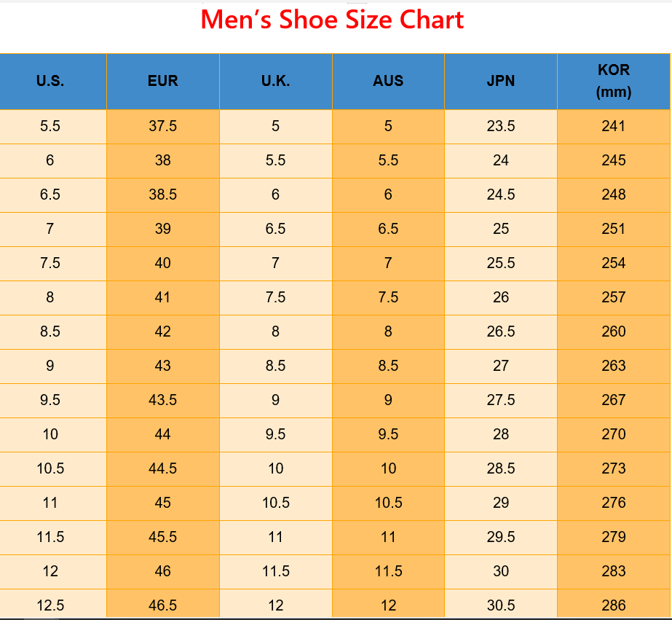Screen dimensions: 672x620
Task: Select the EUR 37.5 cell
Action: click(162, 126)
